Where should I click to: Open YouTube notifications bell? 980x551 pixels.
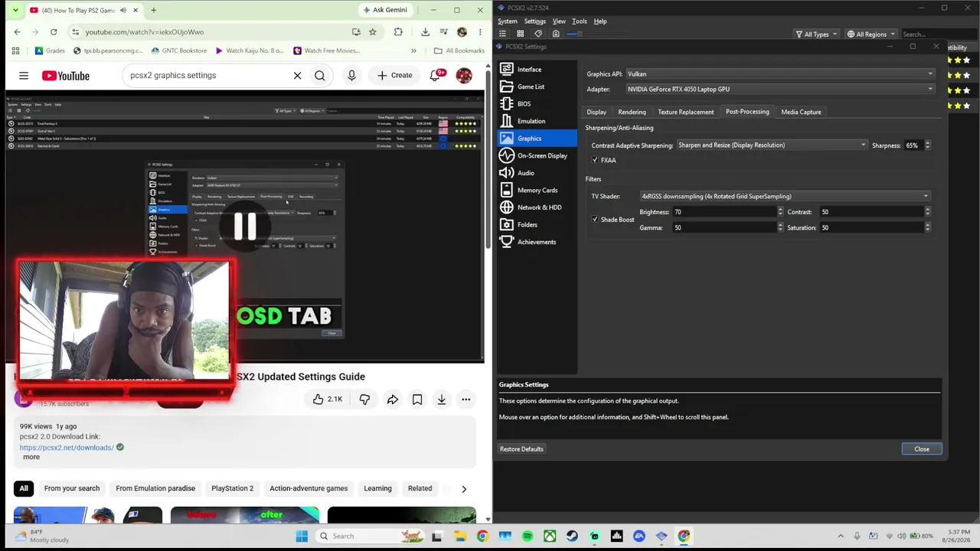click(436, 75)
